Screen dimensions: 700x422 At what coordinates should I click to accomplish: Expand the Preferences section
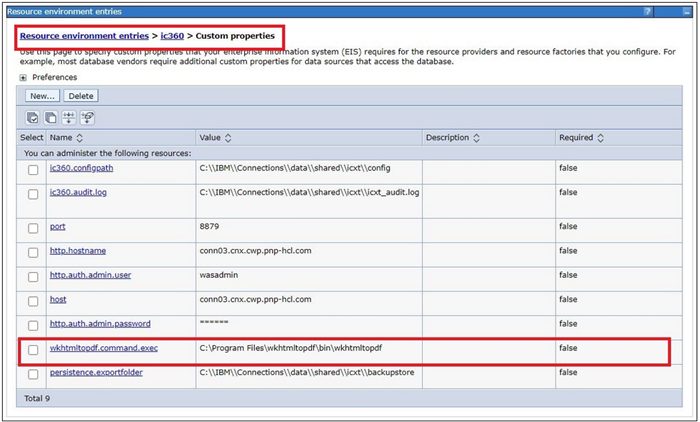(x=23, y=77)
